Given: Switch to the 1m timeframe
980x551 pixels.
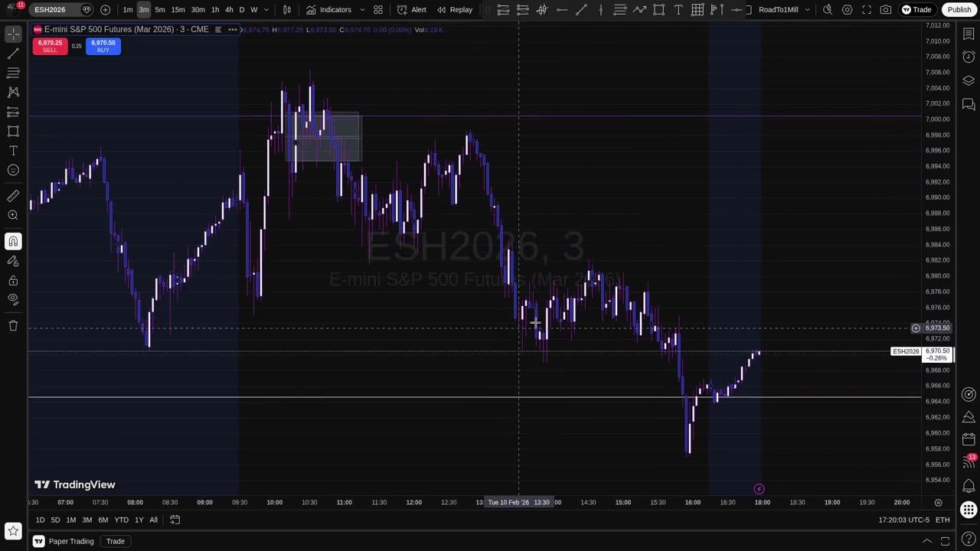Looking at the screenshot, I should click(x=128, y=10).
